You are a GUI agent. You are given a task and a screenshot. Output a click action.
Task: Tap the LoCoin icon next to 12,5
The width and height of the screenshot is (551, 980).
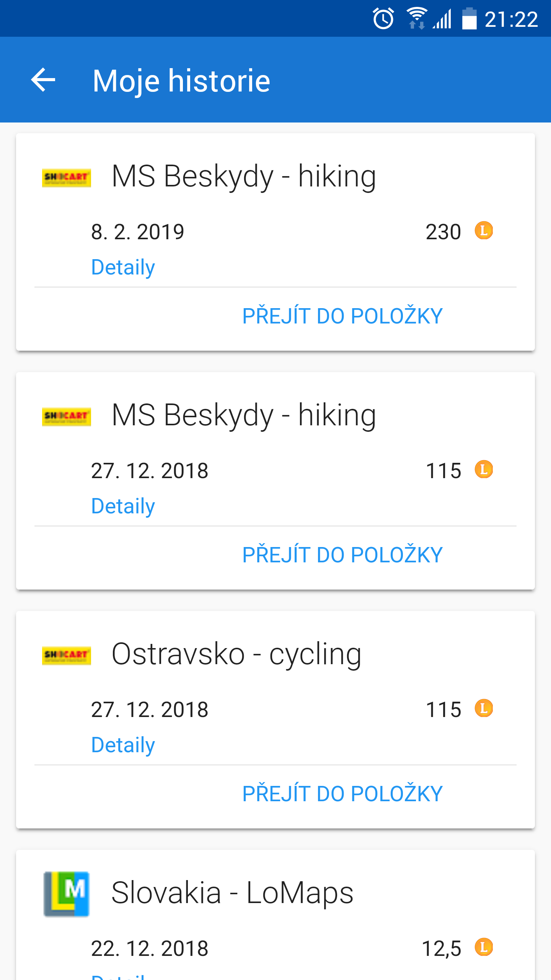coord(484,947)
